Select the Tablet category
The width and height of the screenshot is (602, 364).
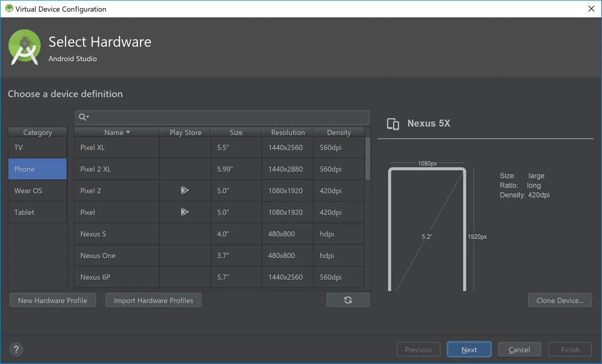click(38, 212)
